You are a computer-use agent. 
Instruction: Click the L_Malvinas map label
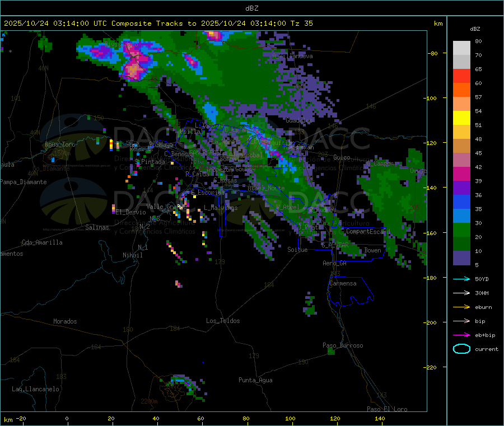click(x=221, y=208)
